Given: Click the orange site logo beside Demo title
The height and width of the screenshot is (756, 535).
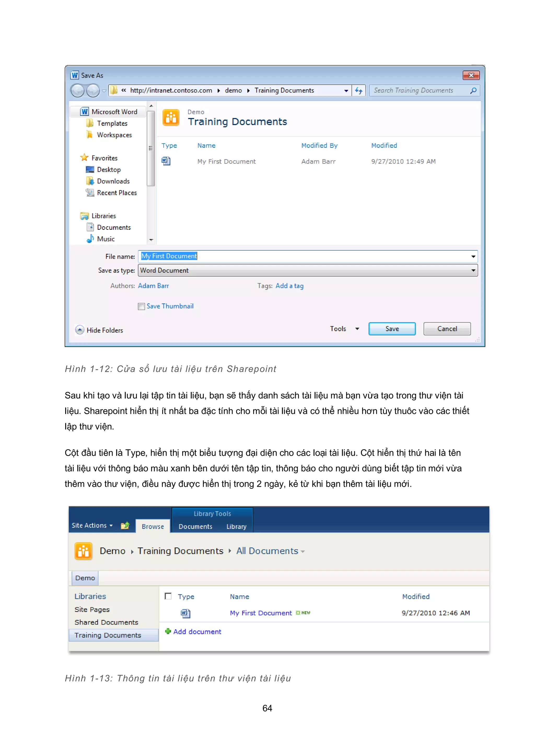Looking at the screenshot, I should point(83,551).
